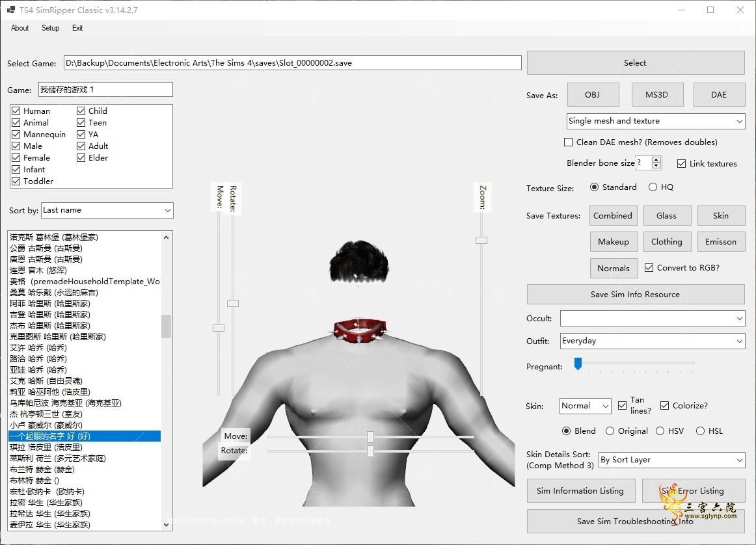Click the Game name text field
Viewport: 756px width, 545px height.
point(105,90)
